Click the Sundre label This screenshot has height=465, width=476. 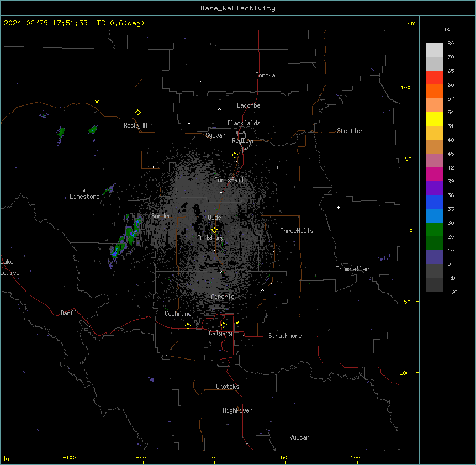(x=161, y=216)
